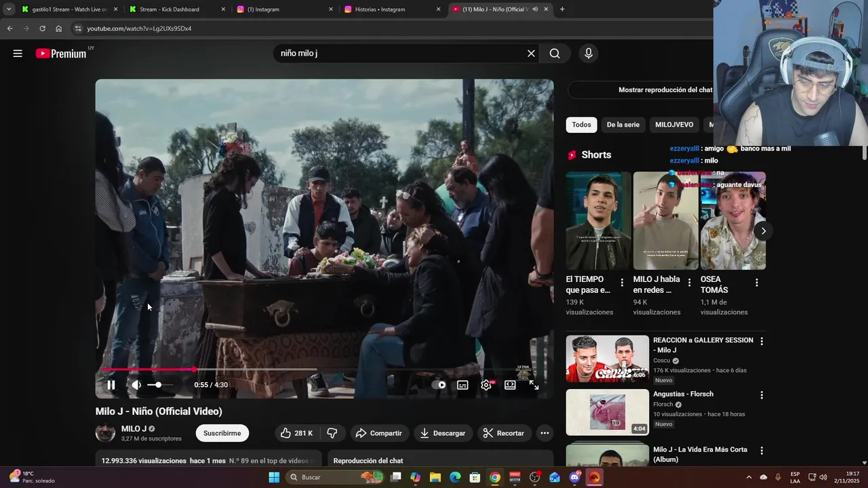
Task: Close the Milo J YouTube tab
Action: (x=546, y=9)
